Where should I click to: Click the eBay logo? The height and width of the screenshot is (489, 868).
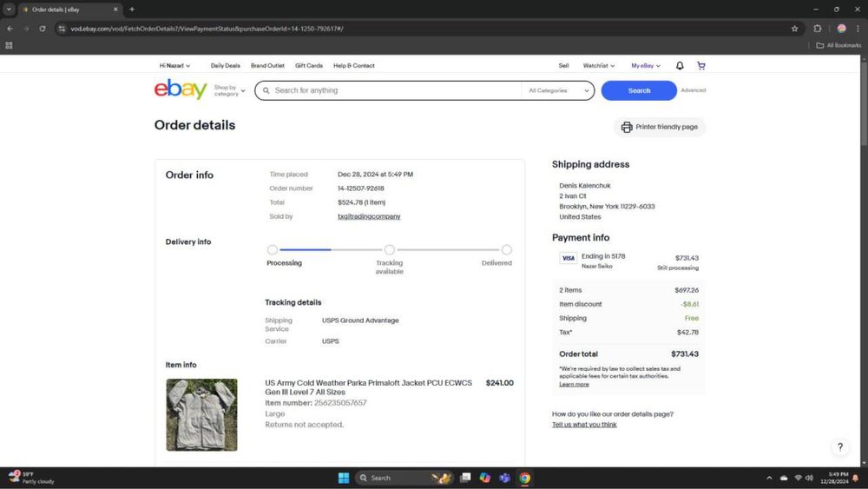(181, 89)
